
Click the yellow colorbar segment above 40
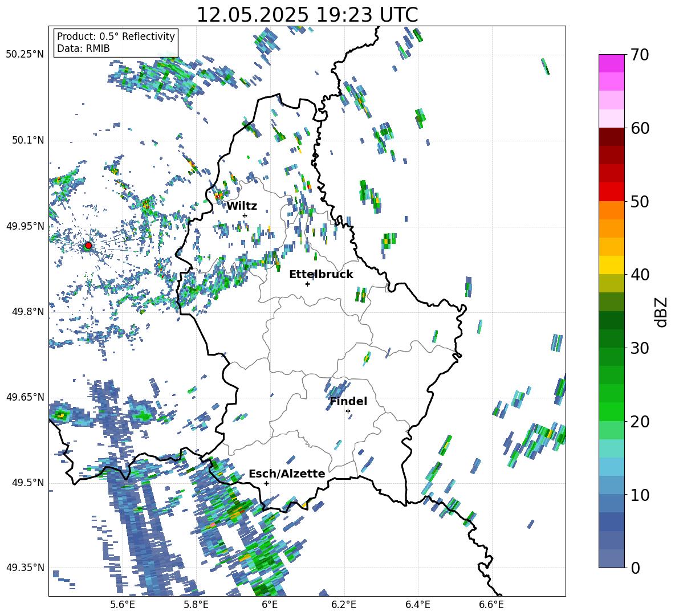[612, 265]
